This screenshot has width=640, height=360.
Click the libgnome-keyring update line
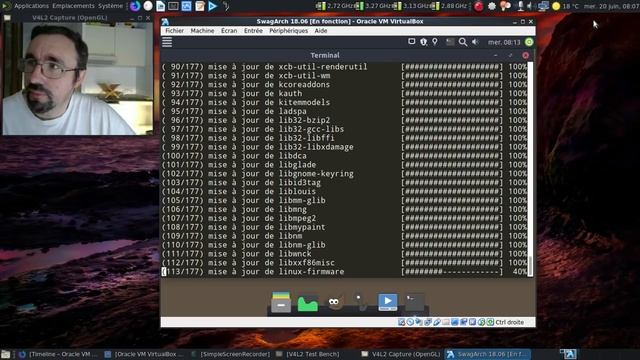[344, 173]
